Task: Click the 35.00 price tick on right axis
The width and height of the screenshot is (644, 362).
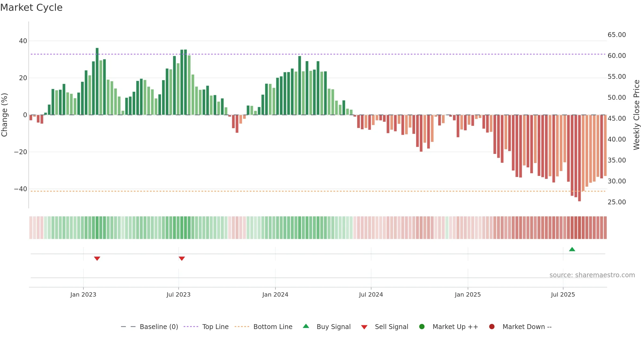Action: tap(617, 160)
